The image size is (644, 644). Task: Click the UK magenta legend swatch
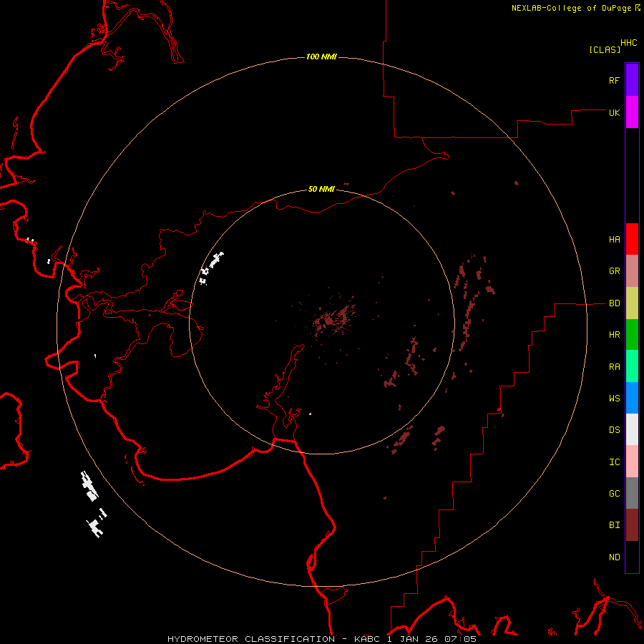(632, 112)
